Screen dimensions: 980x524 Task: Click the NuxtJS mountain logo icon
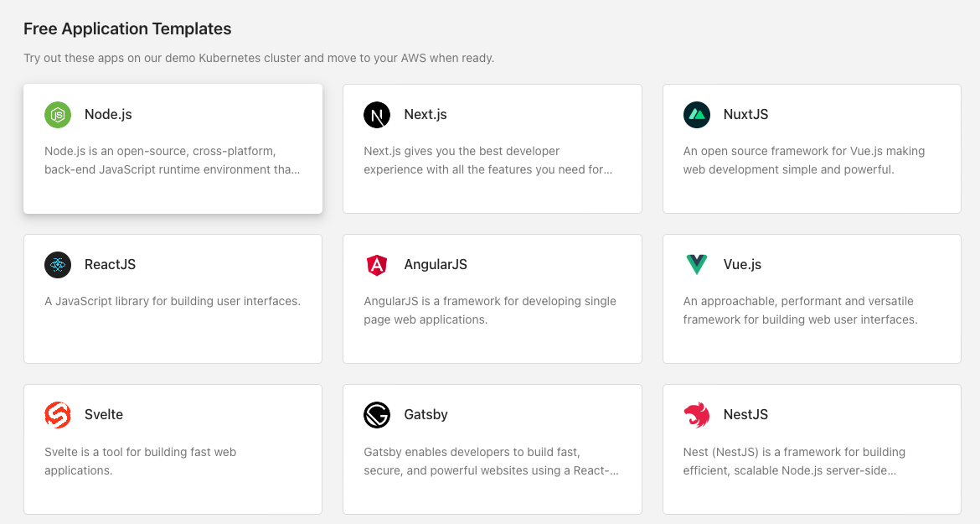pos(696,115)
